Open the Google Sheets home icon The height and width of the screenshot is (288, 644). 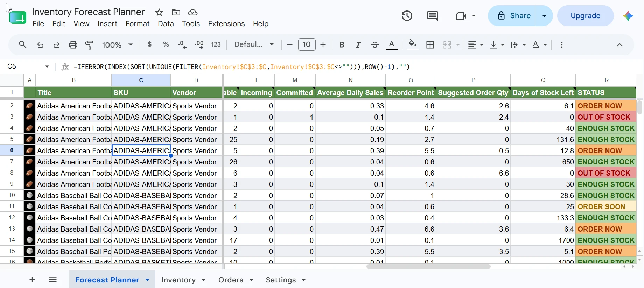click(x=17, y=17)
